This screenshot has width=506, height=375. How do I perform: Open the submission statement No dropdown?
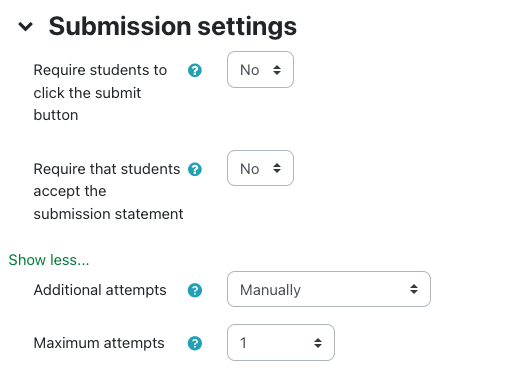point(260,168)
